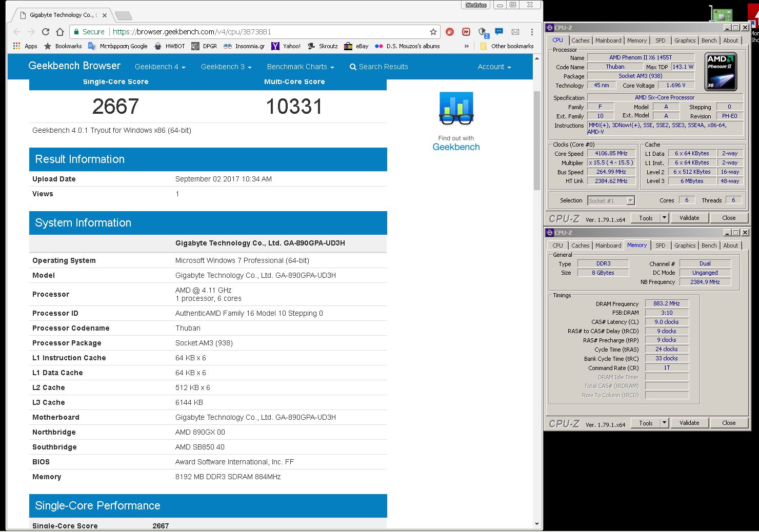Open the Skroutz bookmark
Image resolution: width=759 pixels, height=532 pixels.
(x=323, y=46)
